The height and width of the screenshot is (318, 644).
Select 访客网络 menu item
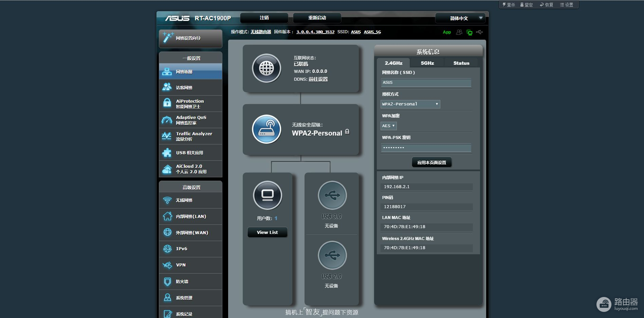tap(190, 87)
